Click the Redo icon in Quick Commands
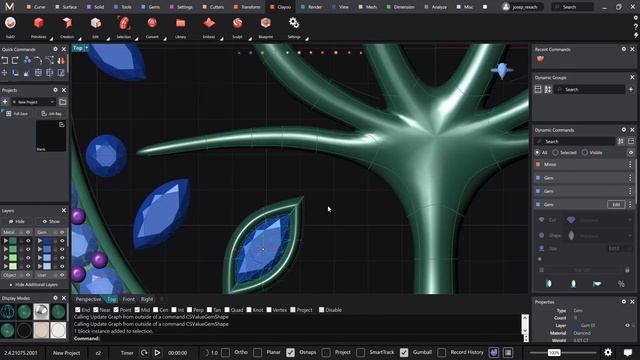Viewport: 640px width, 360px height. click(x=15, y=60)
